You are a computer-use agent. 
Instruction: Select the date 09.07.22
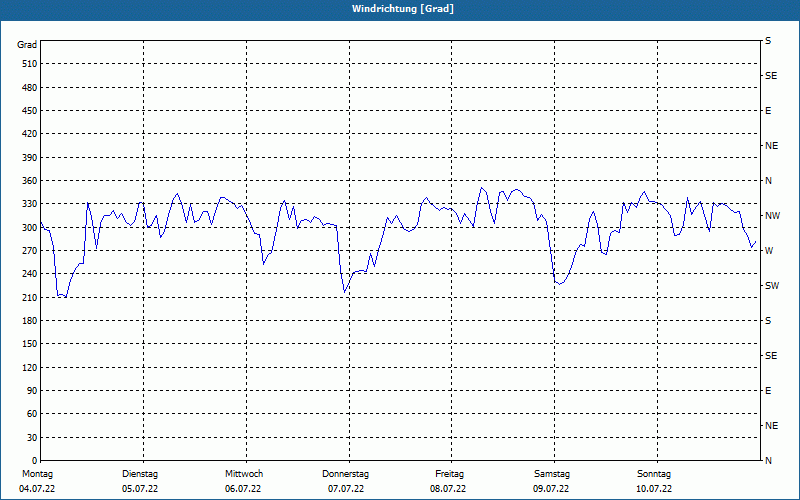pyautogui.click(x=552, y=489)
